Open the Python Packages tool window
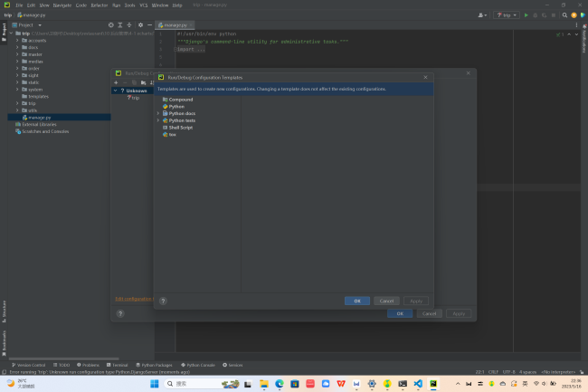588x392 pixels. click(154, 365)
